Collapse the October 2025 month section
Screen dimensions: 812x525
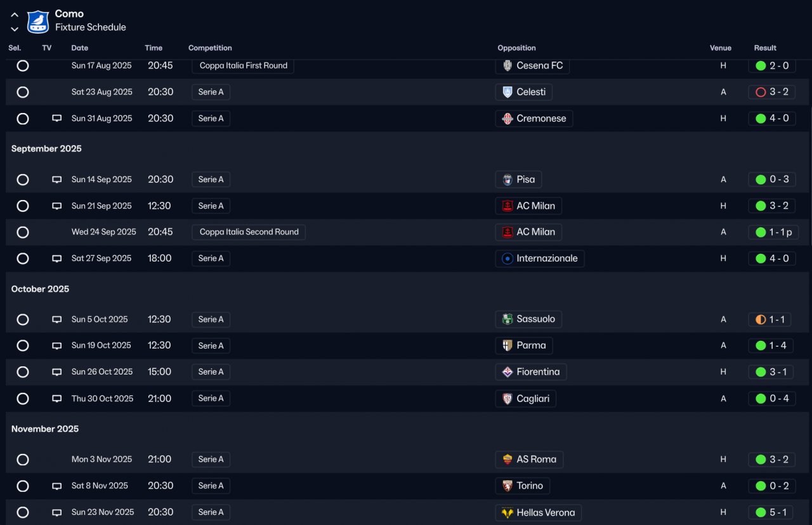40,289
